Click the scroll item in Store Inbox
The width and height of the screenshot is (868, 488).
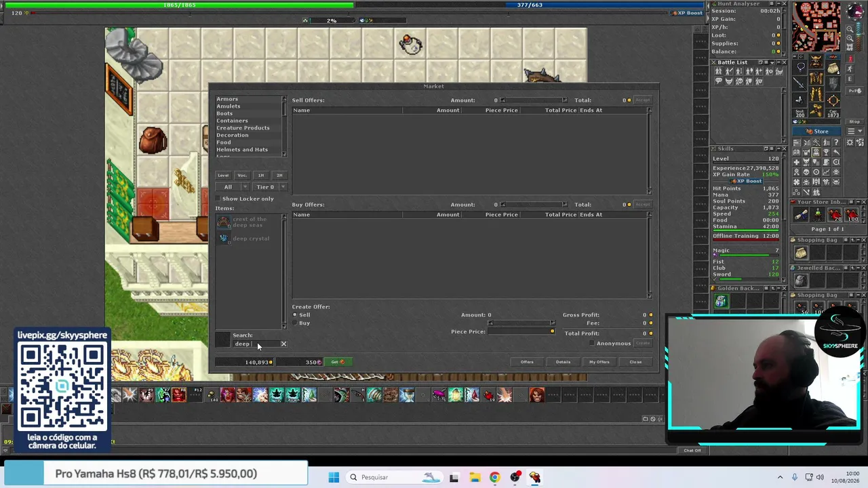click(801, 216)
